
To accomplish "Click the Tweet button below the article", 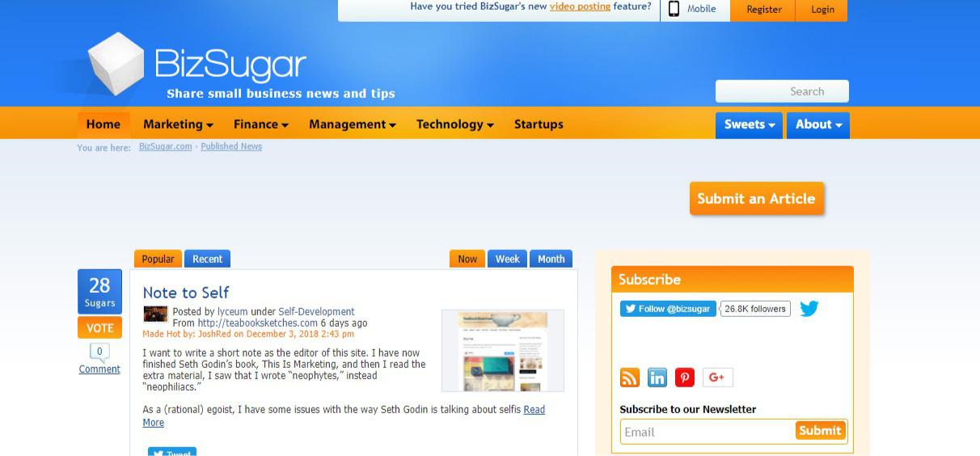I will point(171,452).
